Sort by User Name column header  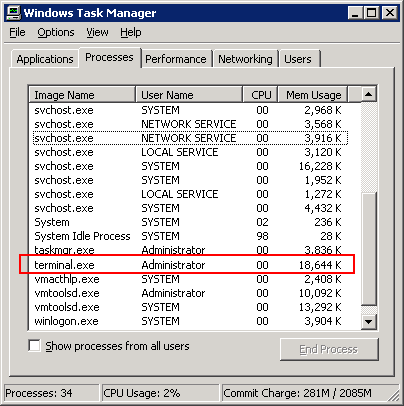pyautogui.click(x=189, y=95)
